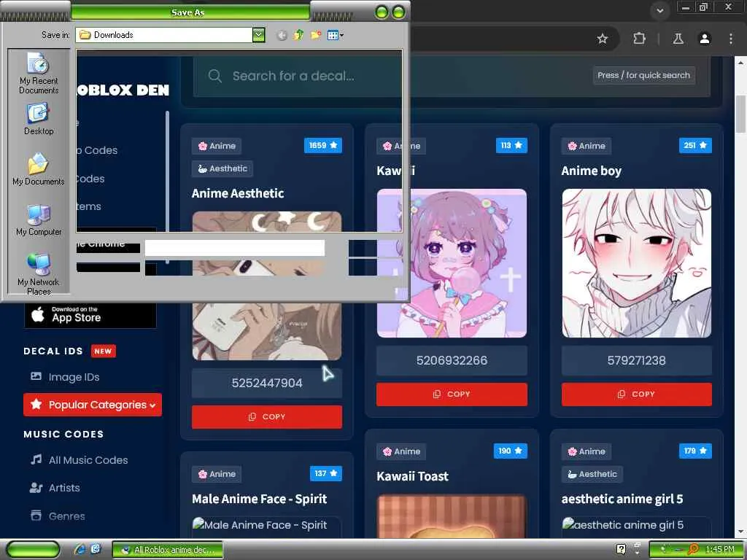The width and height of the screenshot is (747, 560).
Task: Click the scroll-down arrow of page scrollbar
Action: (741, 532)
